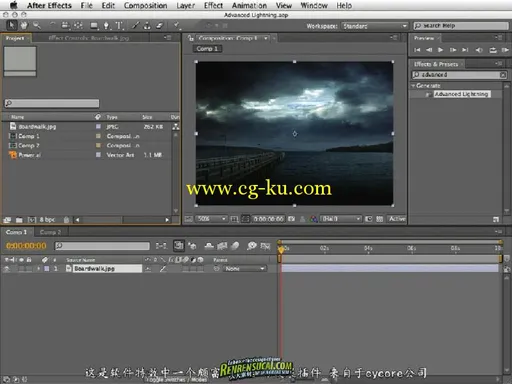Open the Workspace Standard dropdown
Screen dimensions: 512x384
[375, 26]
